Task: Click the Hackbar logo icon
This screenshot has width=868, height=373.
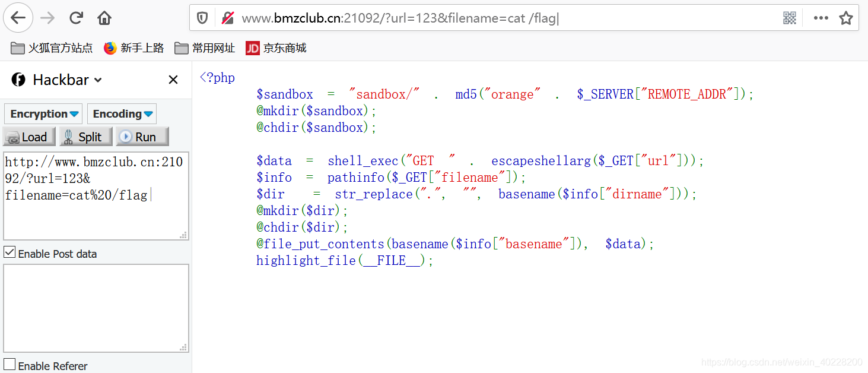Action: coord(18,80)
